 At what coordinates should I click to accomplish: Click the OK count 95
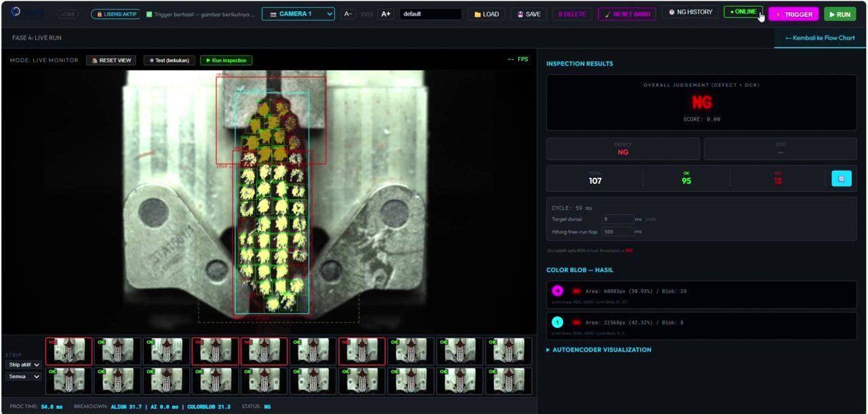pyautogui.click(x=686, y=181)
